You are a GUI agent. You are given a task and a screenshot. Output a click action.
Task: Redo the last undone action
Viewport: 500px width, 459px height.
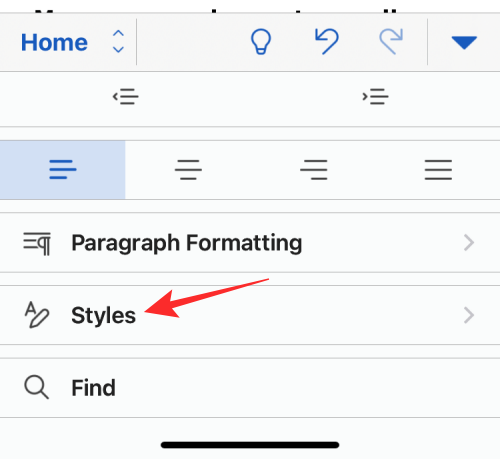coord(391,41)
